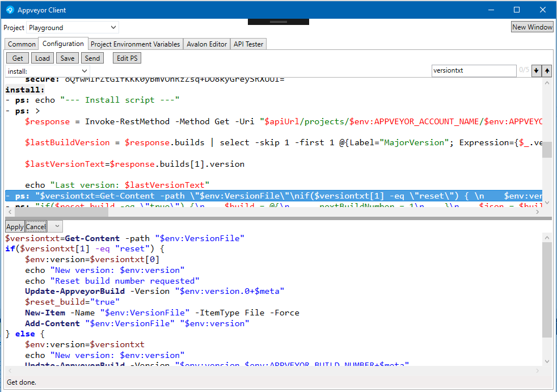Click the Add-Content line in script
Screen dimensions: 557x392
click(x=137, y=323)
